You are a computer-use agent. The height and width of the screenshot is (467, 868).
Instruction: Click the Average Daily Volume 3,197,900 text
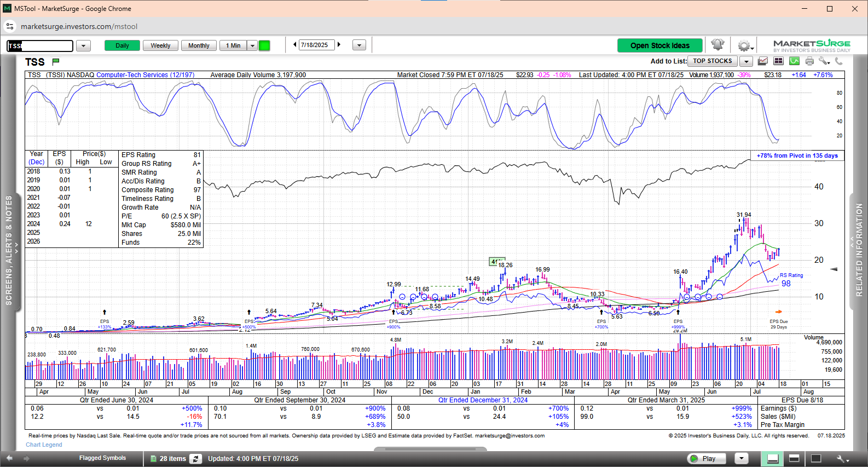pos(258,75)
